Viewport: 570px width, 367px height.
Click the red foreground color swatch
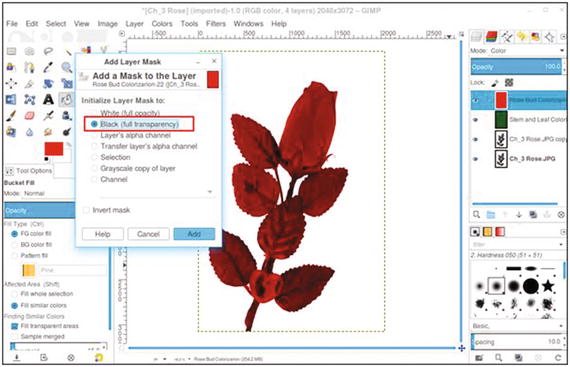(54, 149)
